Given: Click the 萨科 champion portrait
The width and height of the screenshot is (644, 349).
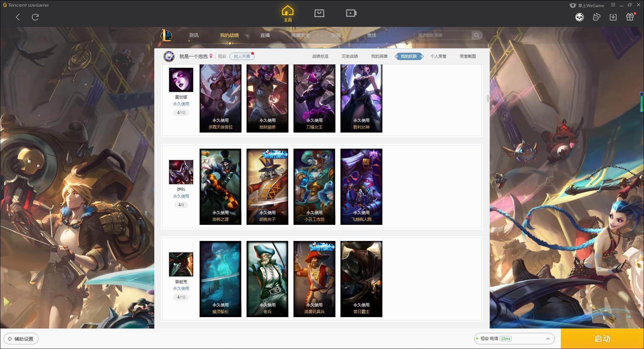Looking at the screenshot, I should (181, 172).
